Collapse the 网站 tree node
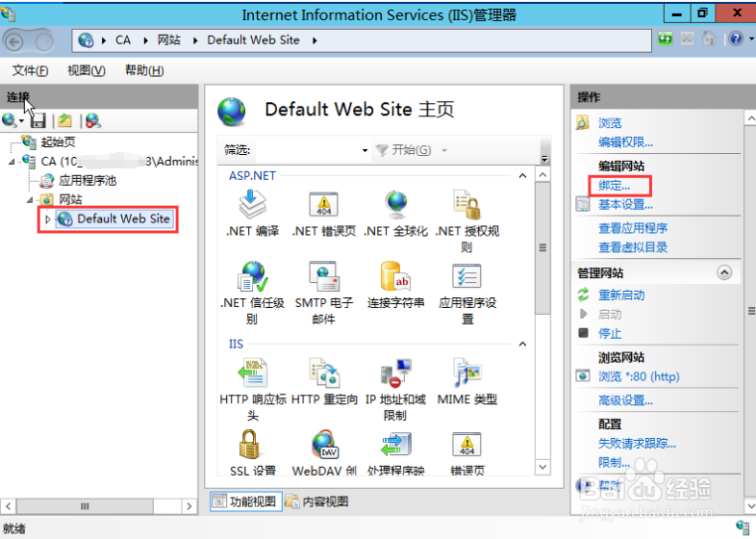The width and height of the screenshot is (756, 539). click(x=30, y=200)
